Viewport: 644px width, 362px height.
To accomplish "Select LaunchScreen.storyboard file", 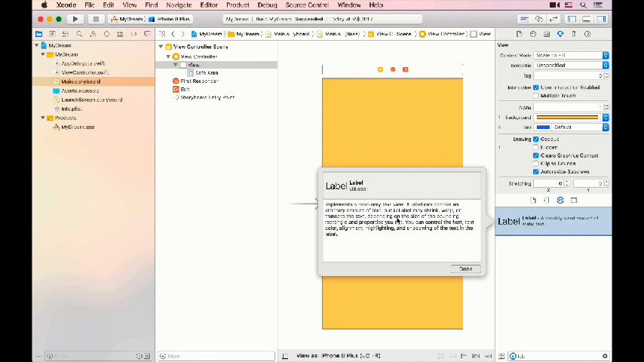I will [x=91, y=100].
